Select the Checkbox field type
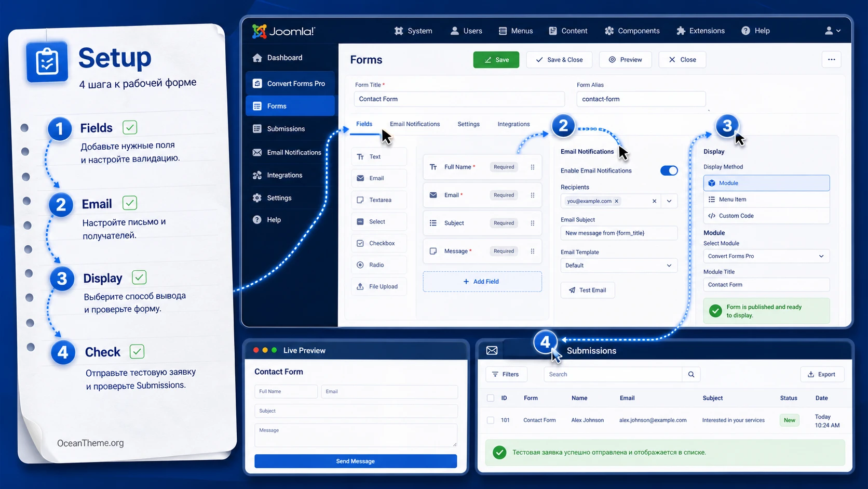Viewport: 868px width, 489px height. tap(379, 243)
